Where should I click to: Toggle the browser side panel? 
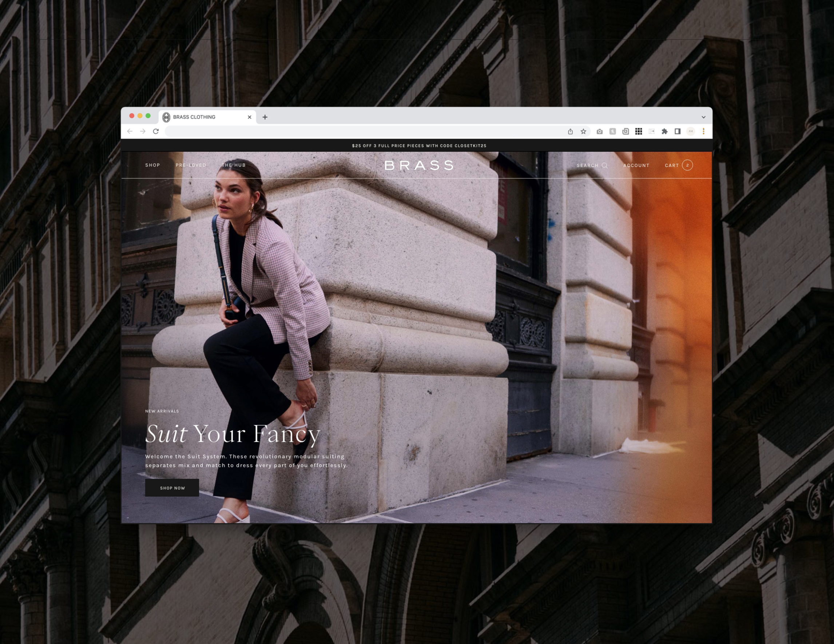[x=678, y=131]
